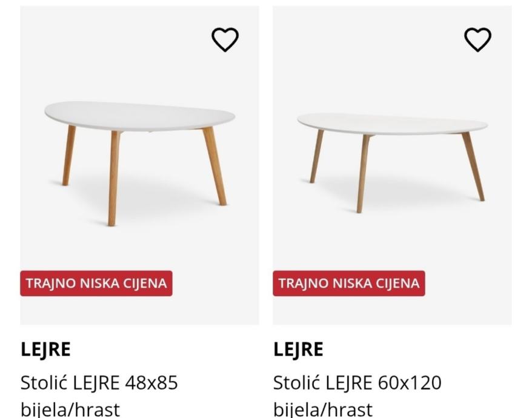Click the right oak leg of the smaller table
Viewport: 532px width, 418px height.
(x=215, y=167)
